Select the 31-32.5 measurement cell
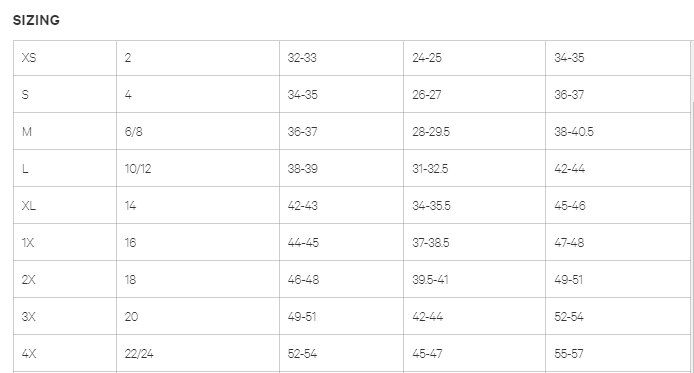 click(474, 169)
